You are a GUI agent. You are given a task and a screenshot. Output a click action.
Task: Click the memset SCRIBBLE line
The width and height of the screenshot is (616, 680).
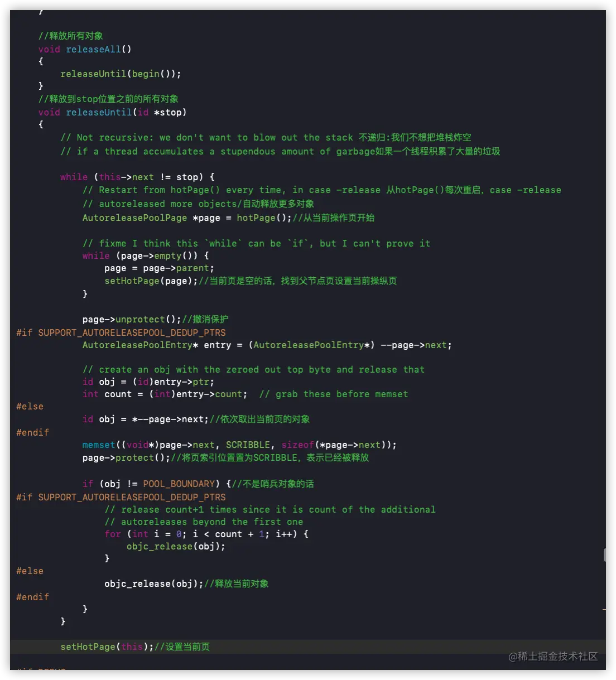click(239, 445)
